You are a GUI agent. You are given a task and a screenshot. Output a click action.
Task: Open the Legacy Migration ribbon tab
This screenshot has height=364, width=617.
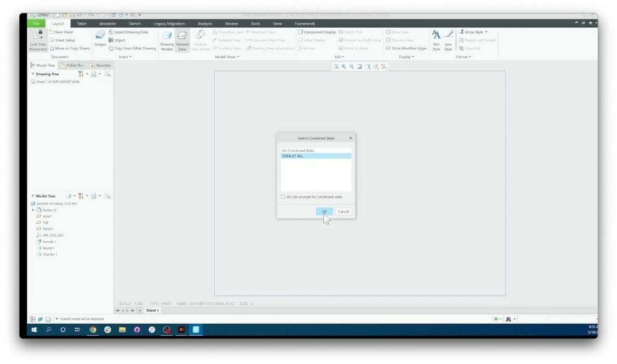point(168,23)
